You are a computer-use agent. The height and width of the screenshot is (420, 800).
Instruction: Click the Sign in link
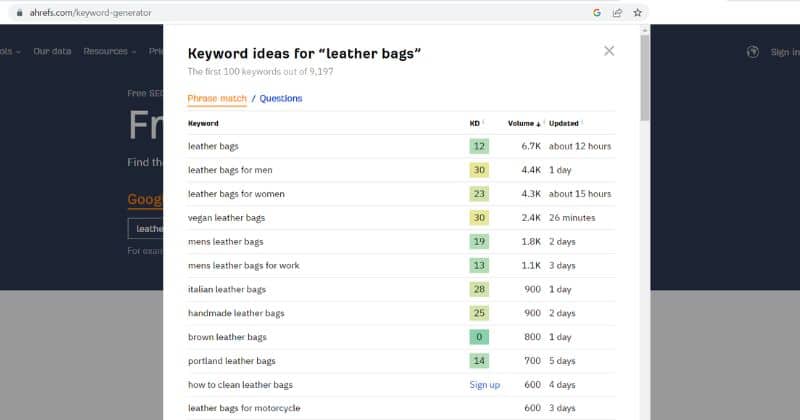coord(785,52)
